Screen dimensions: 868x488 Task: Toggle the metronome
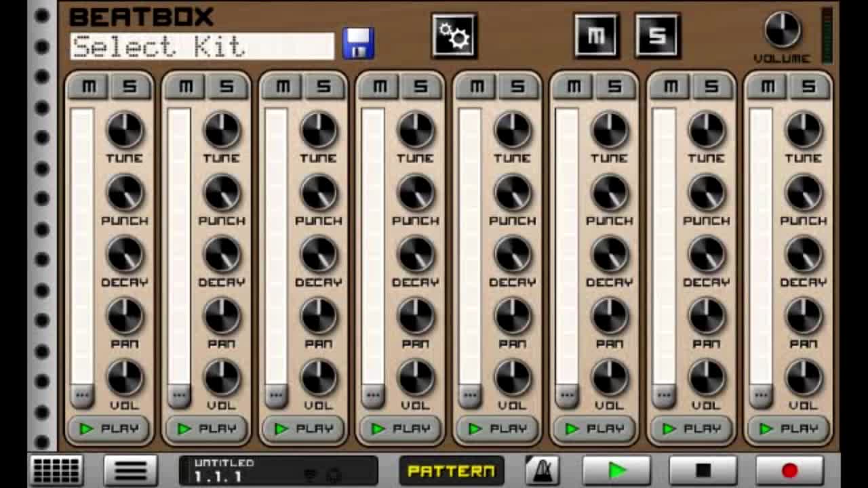click(542, 470)
